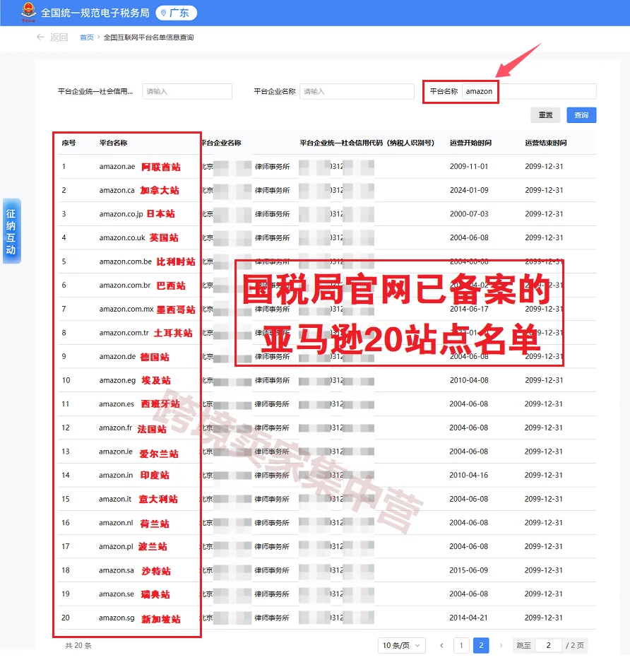Select page 2 in pagination
The image size is (630, 672).
pos(481,645)
